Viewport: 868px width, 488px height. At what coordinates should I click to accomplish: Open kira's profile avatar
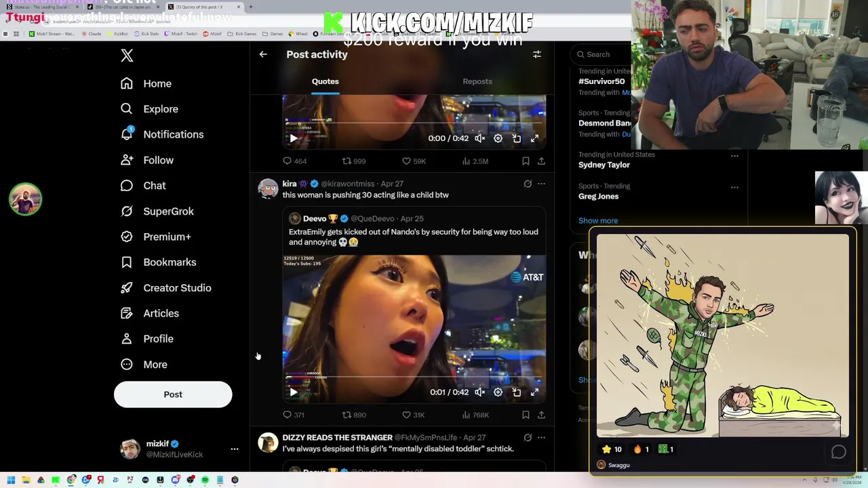[268, 188]
